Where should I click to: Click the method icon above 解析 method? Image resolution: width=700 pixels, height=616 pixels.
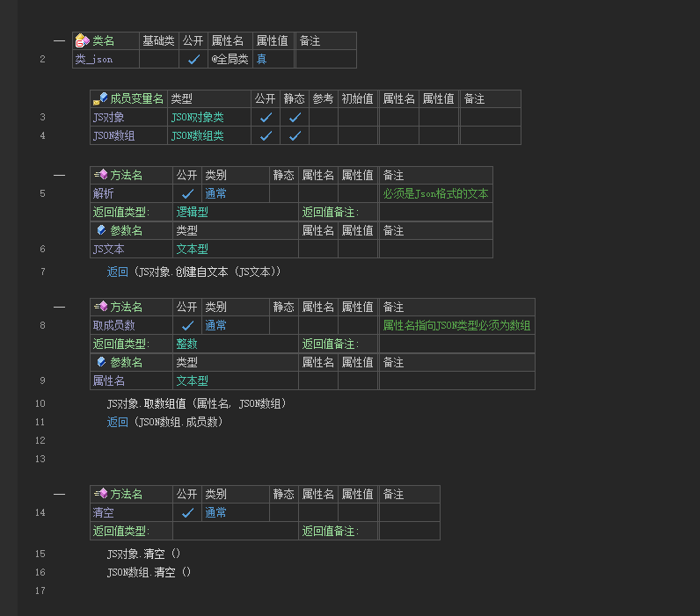point(100,175)
